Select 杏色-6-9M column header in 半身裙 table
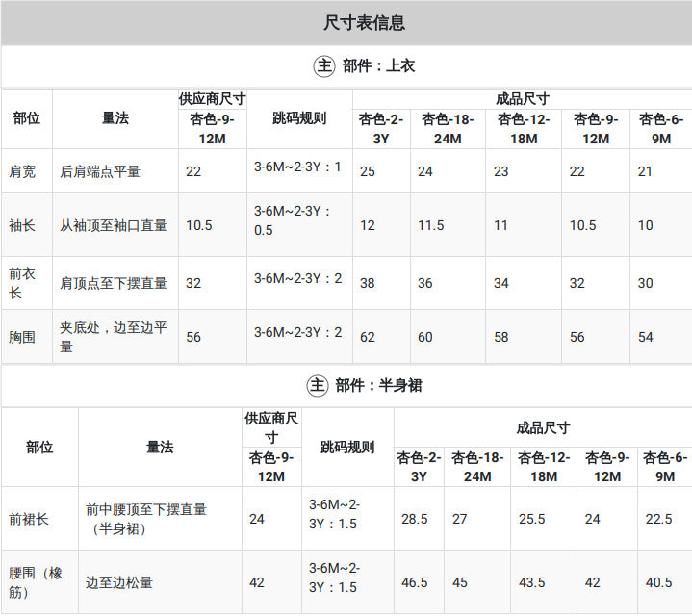The height and width of the screenshot is (616, 692). coord(665,467)
